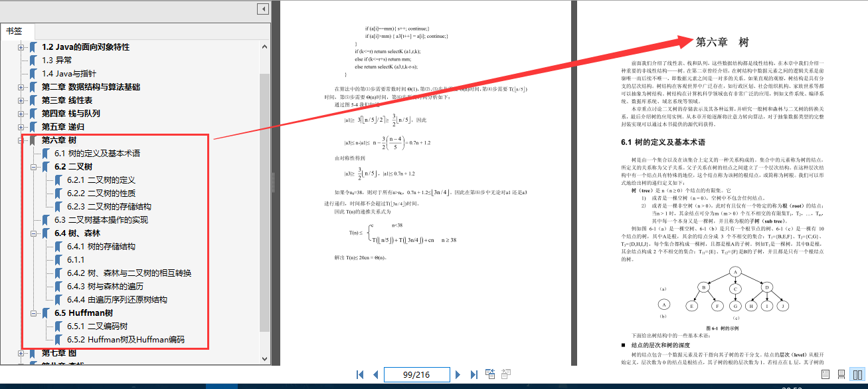This screenshot has height=389, width=868.
Task: Click bookmark icon beside 第四章 栈与队列
Action: 33,114
